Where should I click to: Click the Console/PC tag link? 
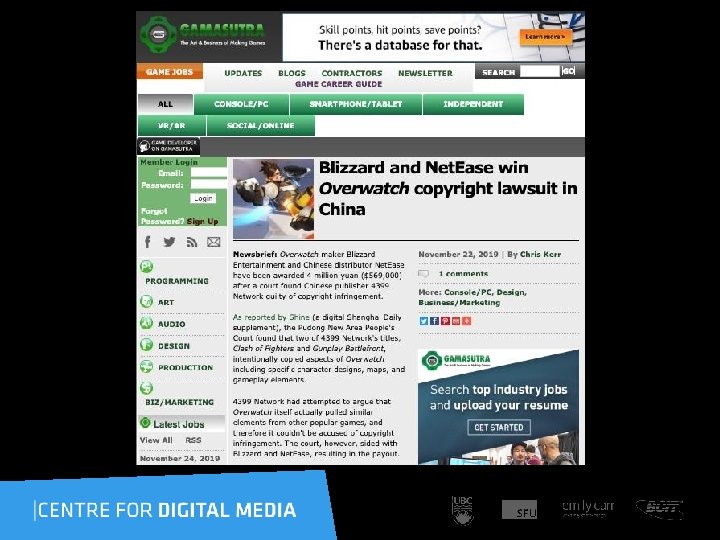point(469,292)
